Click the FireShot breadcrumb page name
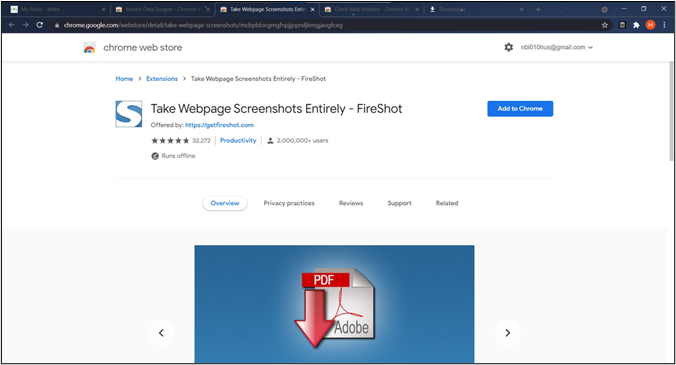The height and width of the screenshot is (365, 676). tap(258, 78)
